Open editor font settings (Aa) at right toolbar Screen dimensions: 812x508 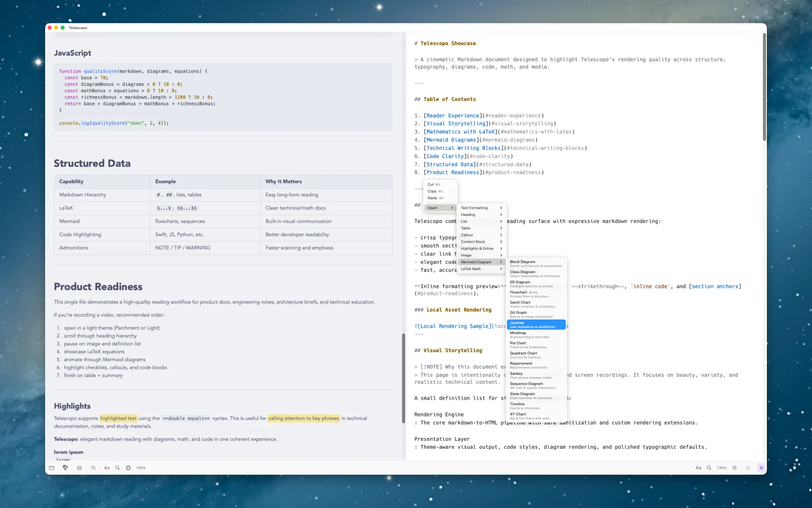pyautogui.click(x=698, y=468)
